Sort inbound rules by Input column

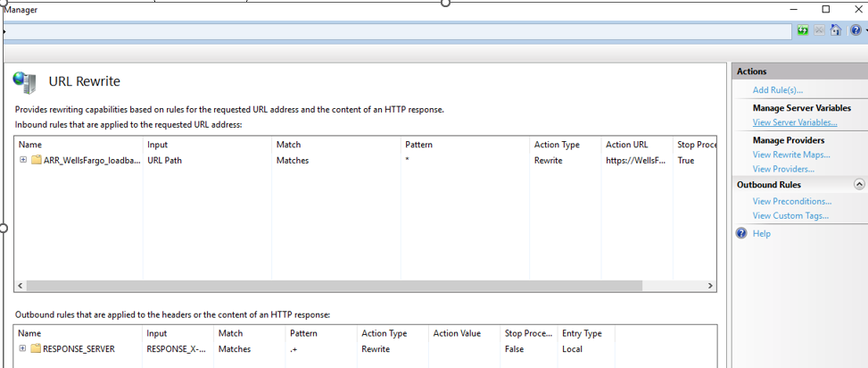(x=207, y=145)
